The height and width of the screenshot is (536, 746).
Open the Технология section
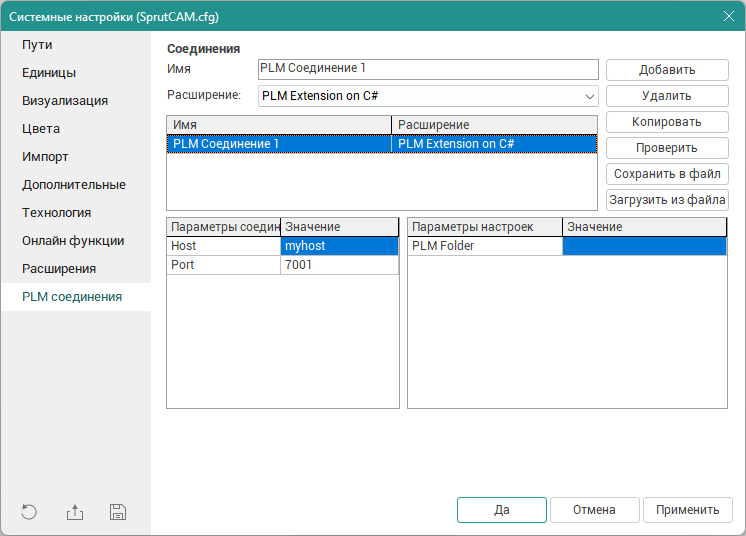57,213
